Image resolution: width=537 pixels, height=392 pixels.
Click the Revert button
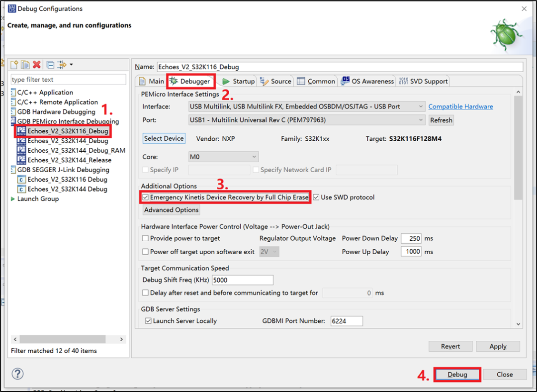pyautogui.click(x=450, y=346)
